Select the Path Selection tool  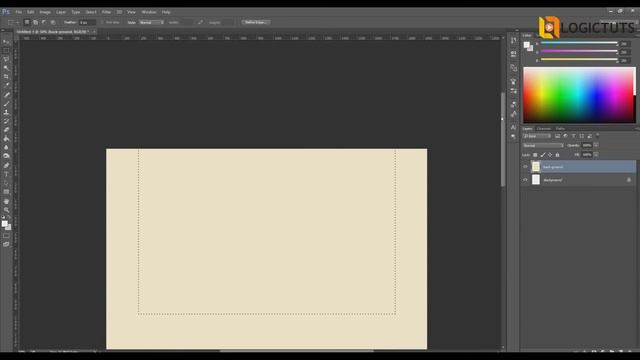click(x=6, y=183)
